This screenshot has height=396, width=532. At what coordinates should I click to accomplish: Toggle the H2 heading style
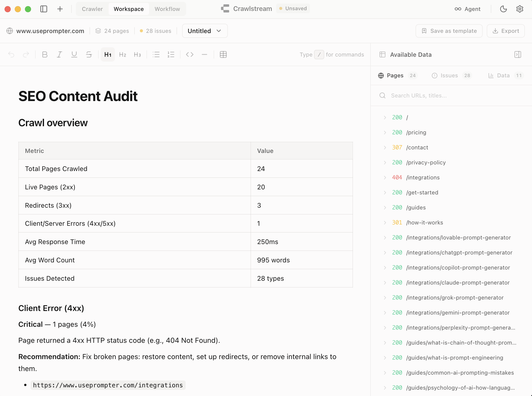coord(123,54)
